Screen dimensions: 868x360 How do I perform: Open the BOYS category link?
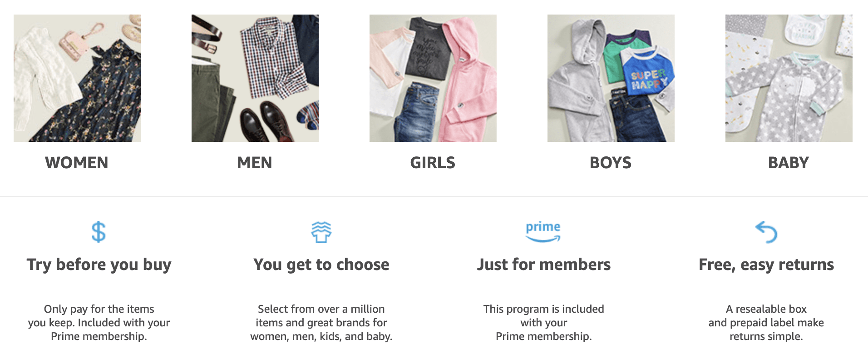(x=611, y=162)
